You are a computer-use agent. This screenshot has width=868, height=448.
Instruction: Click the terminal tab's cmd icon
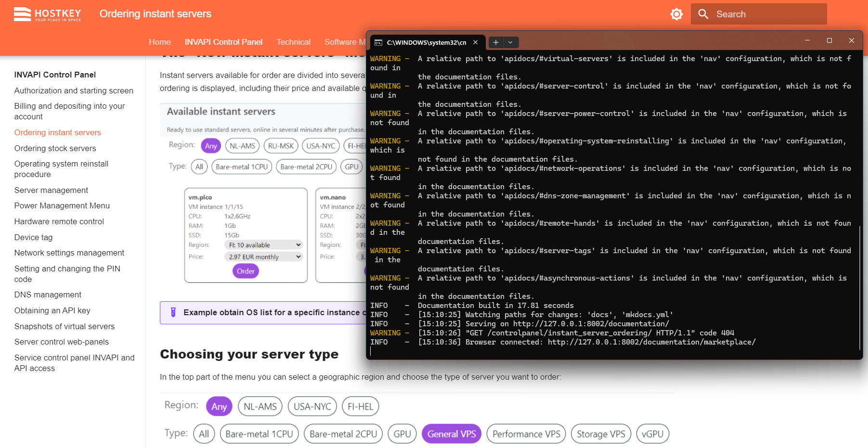(x=379, y=42)
